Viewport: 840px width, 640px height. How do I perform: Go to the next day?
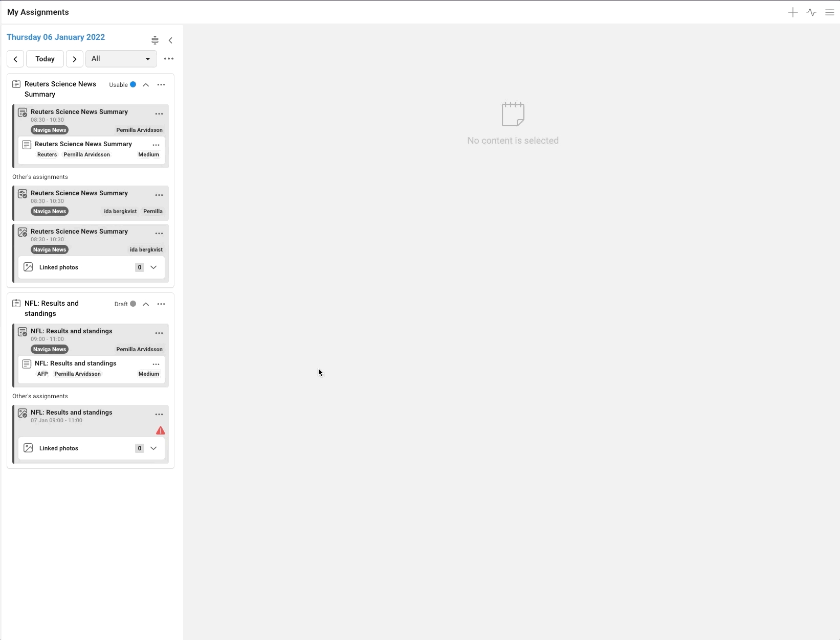pyautogui.click(x=75, y=59)
